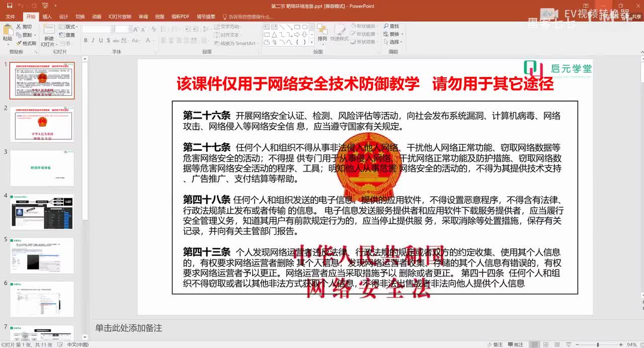The image size is (644, 348).
Task: Switch to Slide Sorter view icon
Action: (545, 344)
